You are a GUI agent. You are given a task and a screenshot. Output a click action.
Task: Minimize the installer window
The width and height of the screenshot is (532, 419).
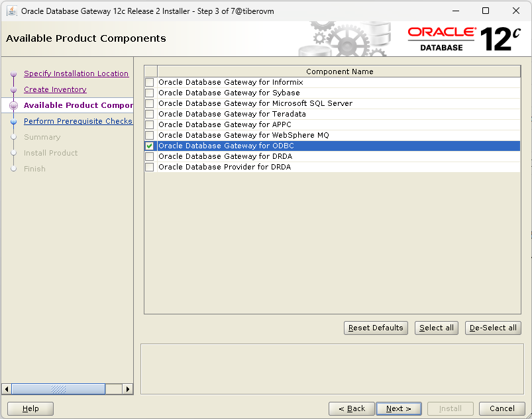tap(456, 11)
